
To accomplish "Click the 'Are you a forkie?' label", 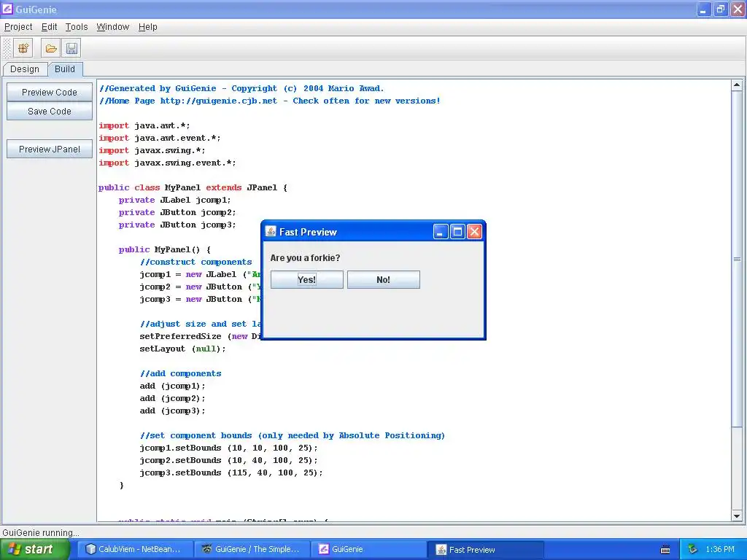I will [306, 257].
